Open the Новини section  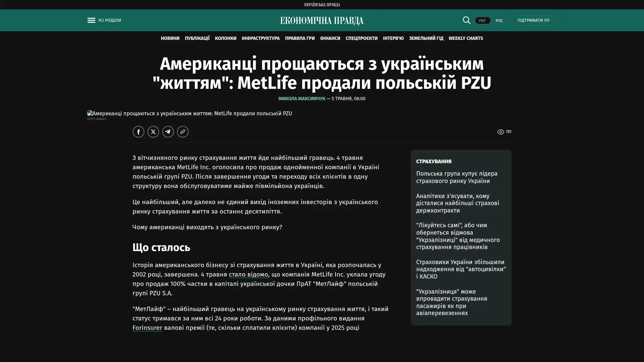[170, 38]
